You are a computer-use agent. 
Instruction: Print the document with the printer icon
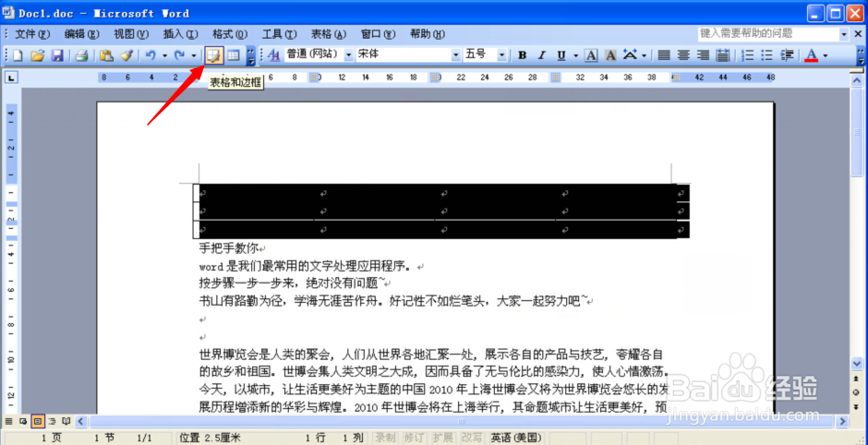[x=82, y=55]
